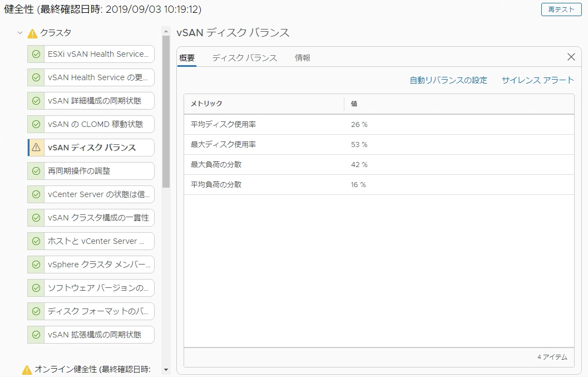Image resolution: width=588 pixels, height=377 pixels.
Task: Click green check icon for vSAN Health Service の更
Action: coord(36,77)
